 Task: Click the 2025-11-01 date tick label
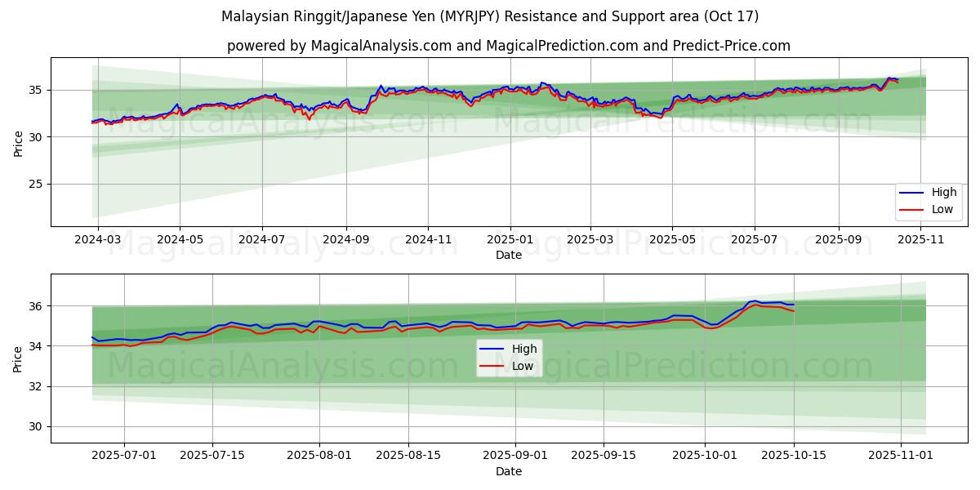click(900, 457)
